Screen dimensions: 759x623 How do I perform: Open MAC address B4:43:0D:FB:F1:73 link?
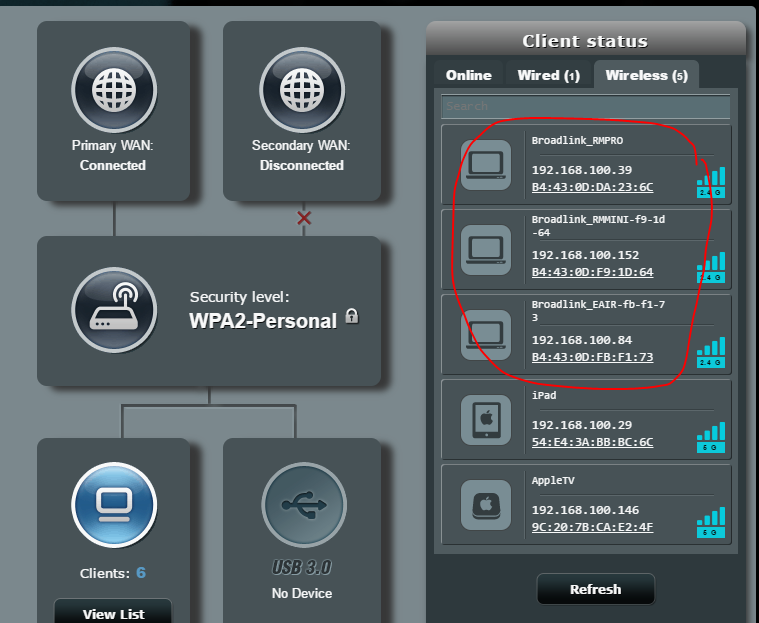point(592,357)
